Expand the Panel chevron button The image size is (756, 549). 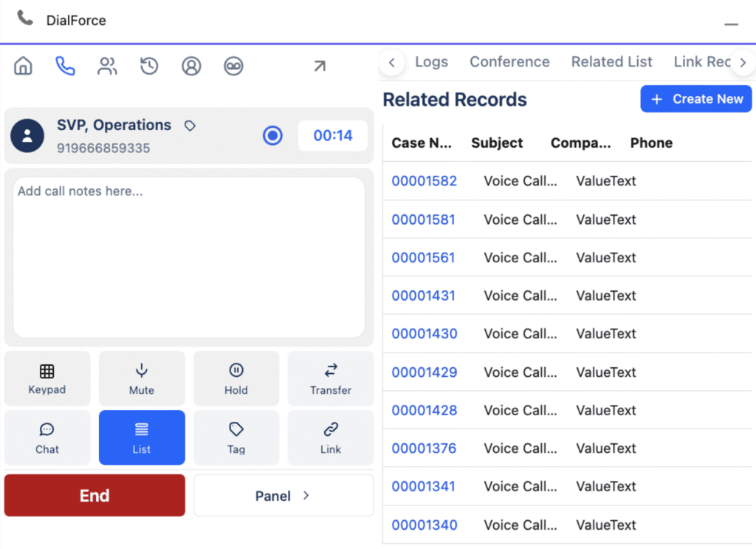[x=283, y=496]
